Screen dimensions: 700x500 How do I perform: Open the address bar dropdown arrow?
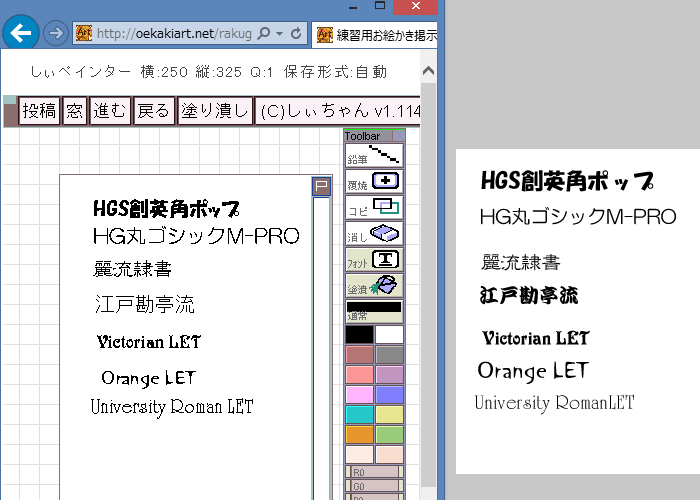[x=279, y=33]
